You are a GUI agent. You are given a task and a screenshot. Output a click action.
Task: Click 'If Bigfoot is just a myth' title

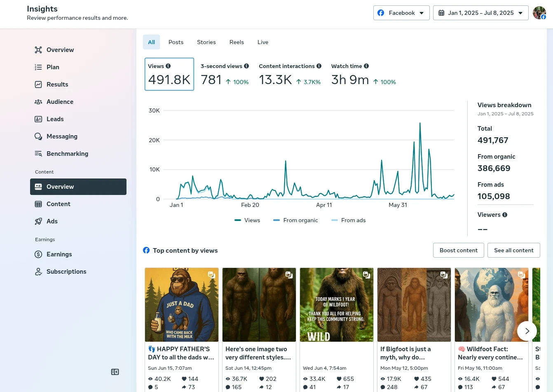[405, 353]
